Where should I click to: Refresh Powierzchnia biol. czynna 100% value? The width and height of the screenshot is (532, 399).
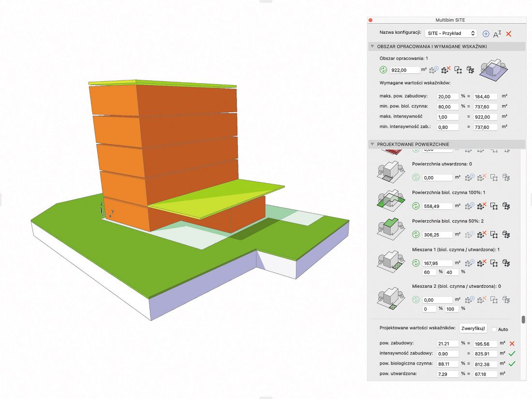[x=415, y=206]
